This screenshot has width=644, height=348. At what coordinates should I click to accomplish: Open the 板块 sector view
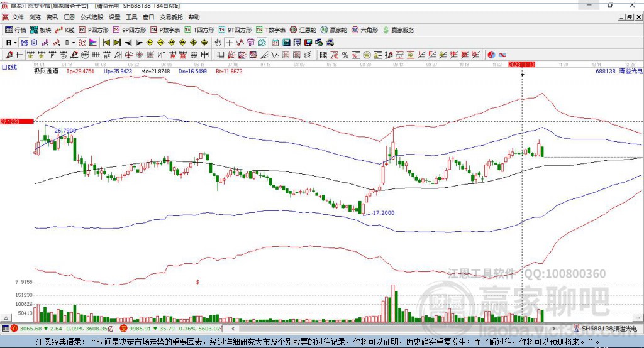(x=41, y=30)
